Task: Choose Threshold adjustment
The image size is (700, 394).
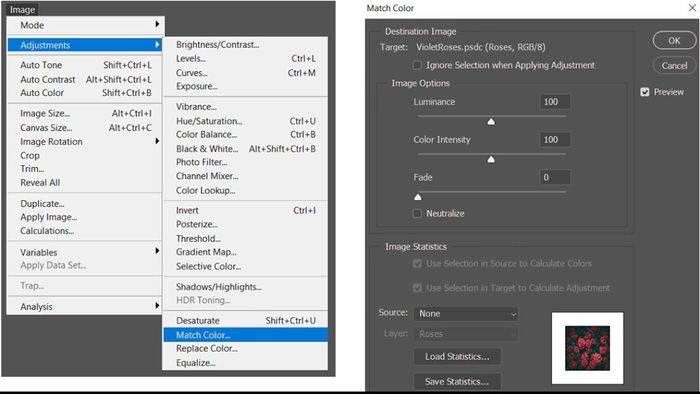Action: [x=246, y=238]
